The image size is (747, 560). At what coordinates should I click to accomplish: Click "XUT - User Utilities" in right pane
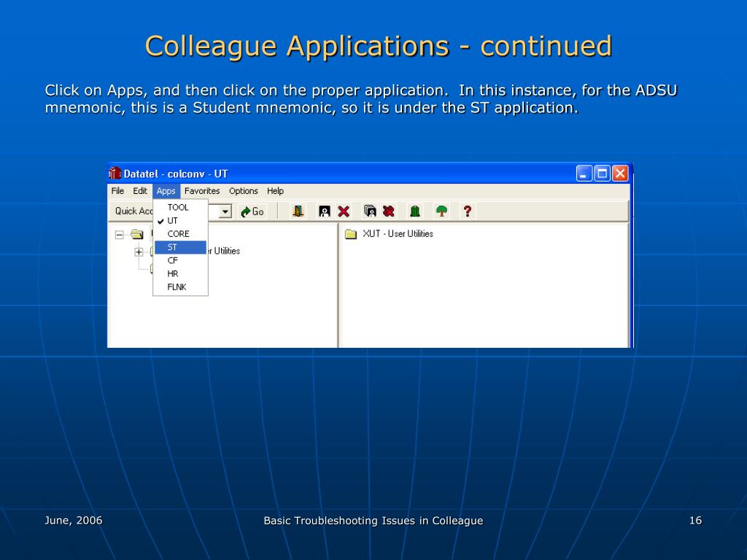tap(398, 234)
